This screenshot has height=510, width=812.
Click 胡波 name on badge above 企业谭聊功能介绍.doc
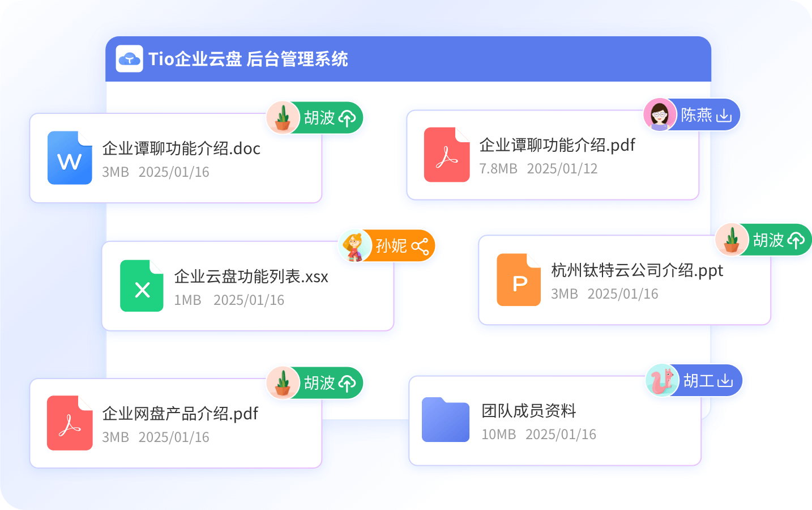[319, 118]
